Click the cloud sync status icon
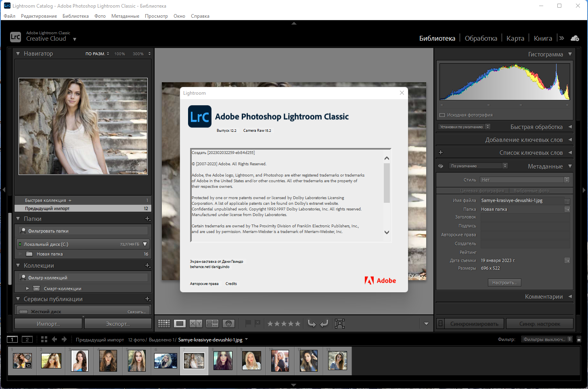Screen dimensions: 588x389 575,38
